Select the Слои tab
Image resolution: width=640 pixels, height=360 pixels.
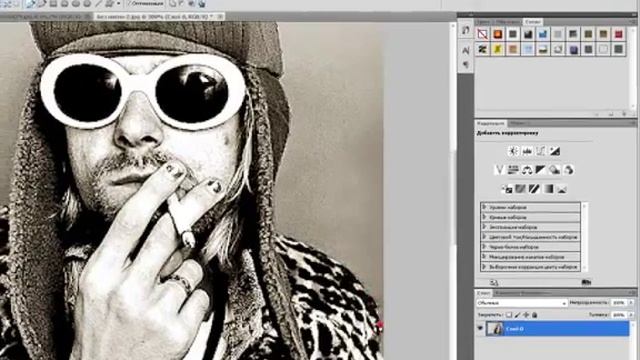click(x=483, y=293)
